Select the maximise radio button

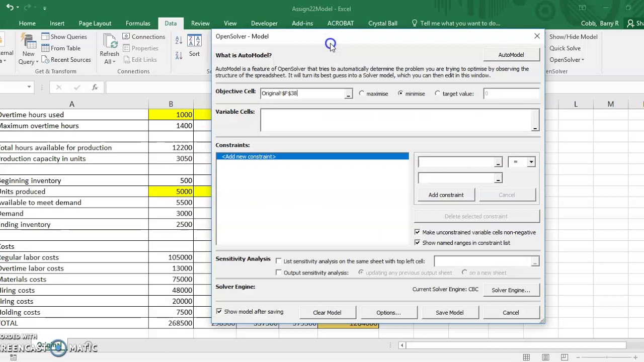(362, 94)
